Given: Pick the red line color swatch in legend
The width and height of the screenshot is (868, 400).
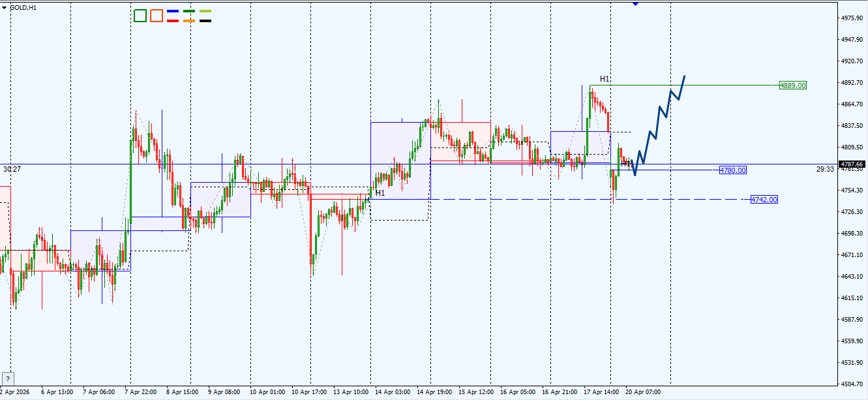Looking at the screenshot, I should tap(173, 21).
